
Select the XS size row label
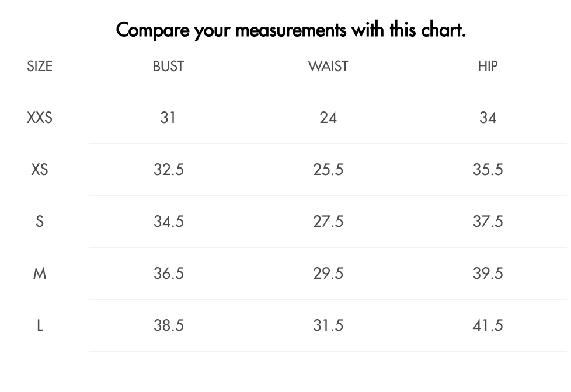[x=40, y=170]
